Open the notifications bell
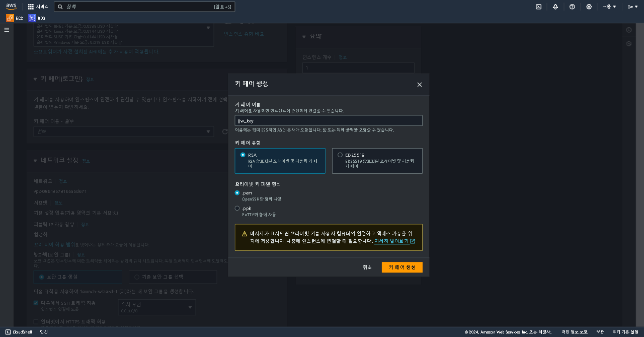Viewport: 644px width, 337px height. (x=555, y=7)
